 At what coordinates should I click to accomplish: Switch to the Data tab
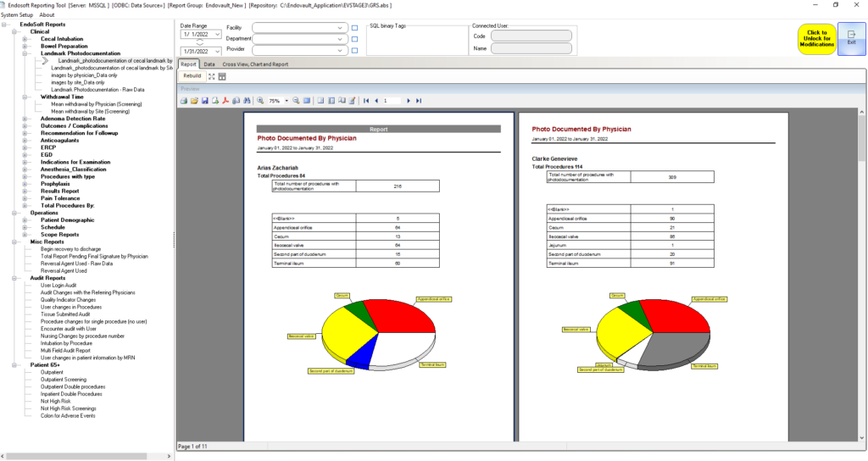(x=209, y=64)
